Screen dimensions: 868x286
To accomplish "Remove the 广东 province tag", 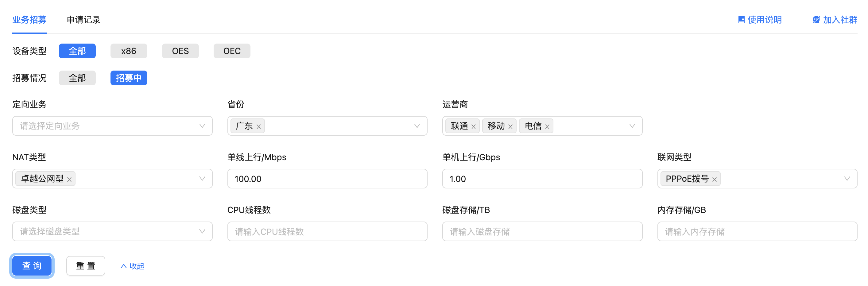I will point(258,127).
